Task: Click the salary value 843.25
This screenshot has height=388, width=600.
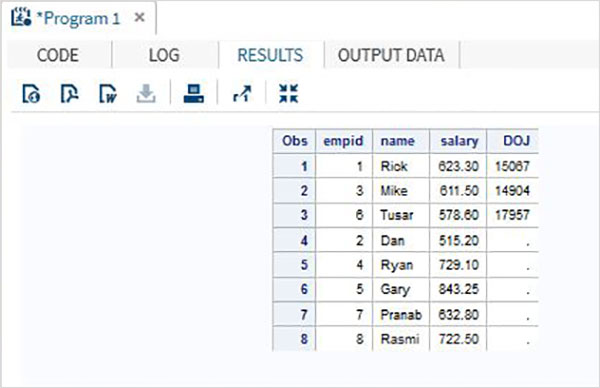Action: click(459, 289)
